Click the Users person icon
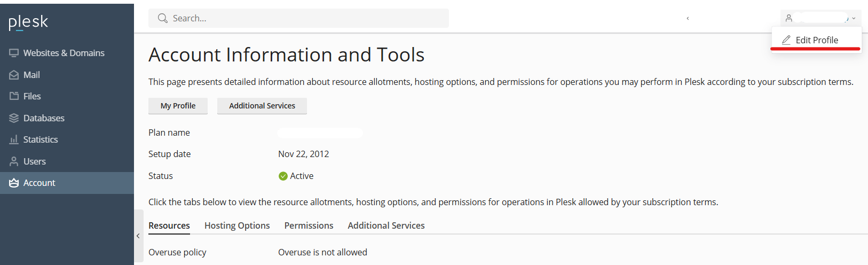868x265 pixels. [x=14, y=161]
